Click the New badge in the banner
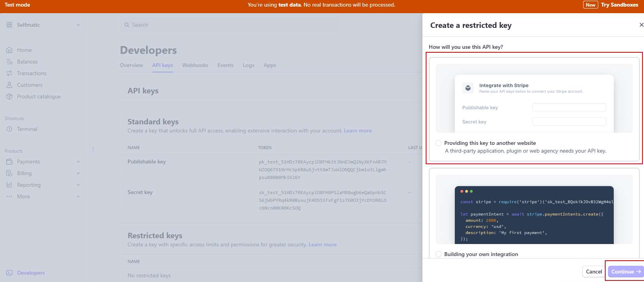644x282 pixels. [x=590, y=5]
